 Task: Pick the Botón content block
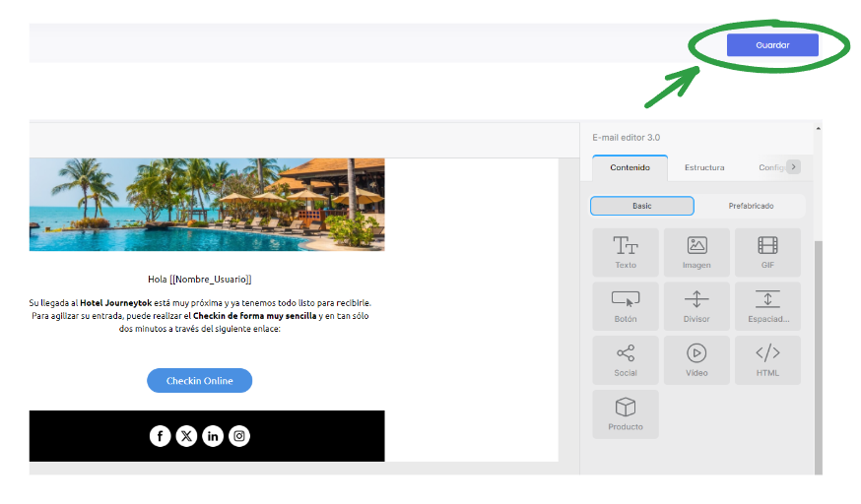pyautogui.click(x=626, y=306)
